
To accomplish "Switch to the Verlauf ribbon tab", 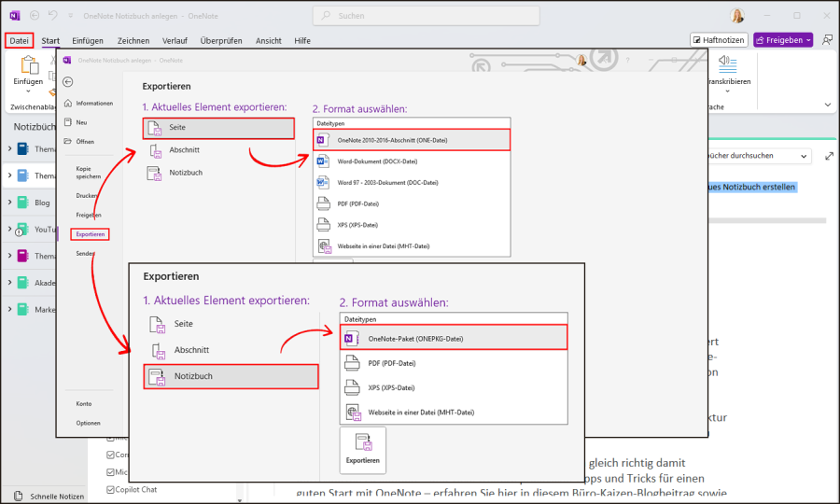I will (x=175, y=41).
